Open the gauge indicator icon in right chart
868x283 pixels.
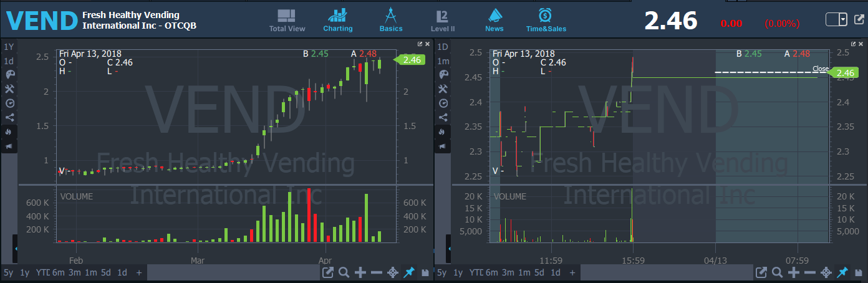tap(443, 103)
